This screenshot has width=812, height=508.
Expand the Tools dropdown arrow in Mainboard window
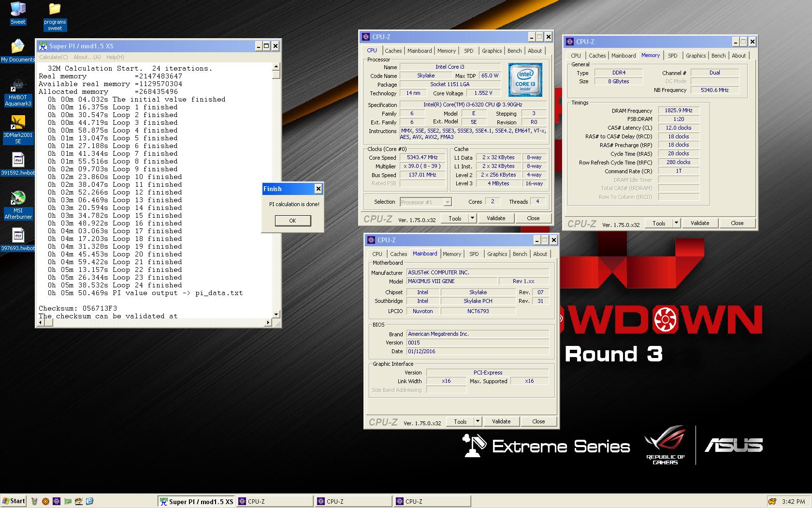pyautogui.click(x=478, y=421)
